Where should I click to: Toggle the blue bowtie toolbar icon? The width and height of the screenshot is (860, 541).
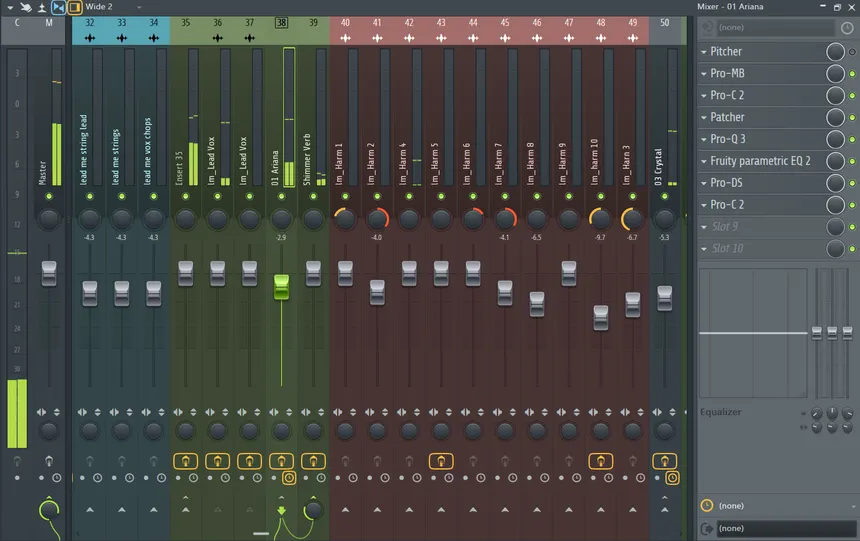point(58,7)
